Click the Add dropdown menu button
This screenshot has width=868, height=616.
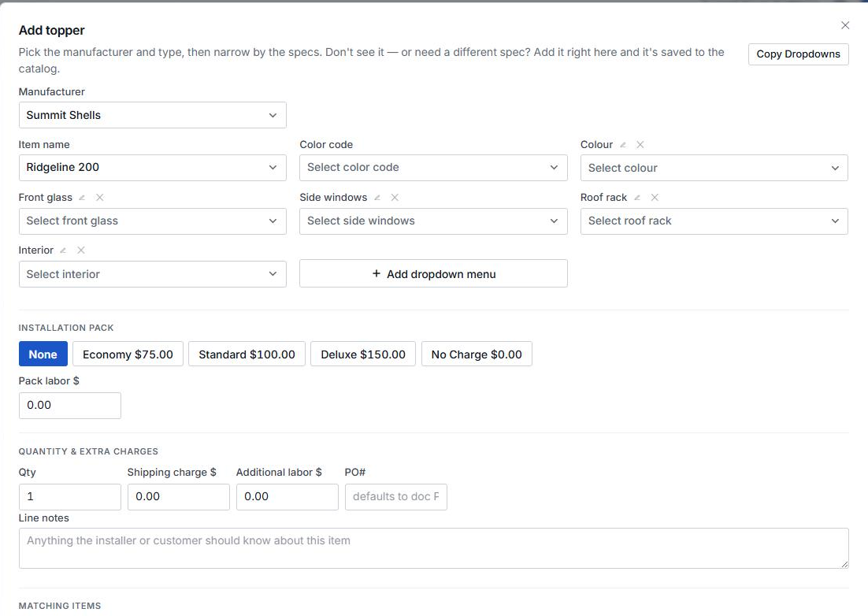point(433,274)
